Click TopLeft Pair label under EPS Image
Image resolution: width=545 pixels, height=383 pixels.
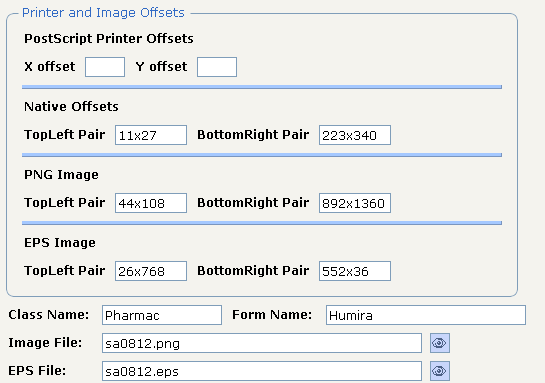[65, 270]
